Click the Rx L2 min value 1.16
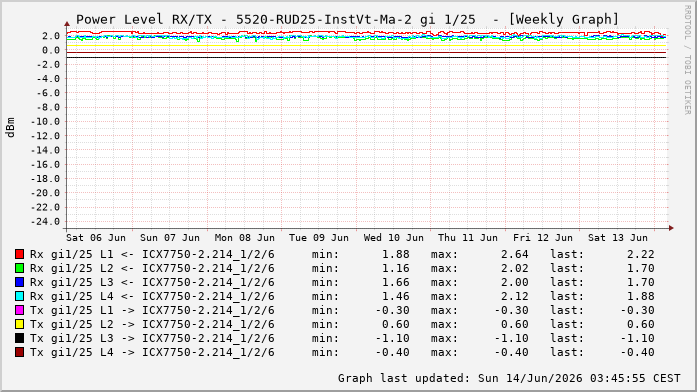 coord(396,268)
